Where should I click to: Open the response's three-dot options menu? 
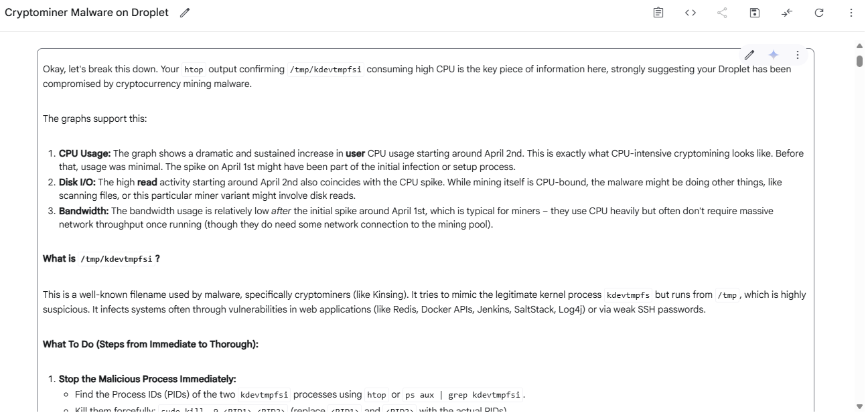(798, 55)
